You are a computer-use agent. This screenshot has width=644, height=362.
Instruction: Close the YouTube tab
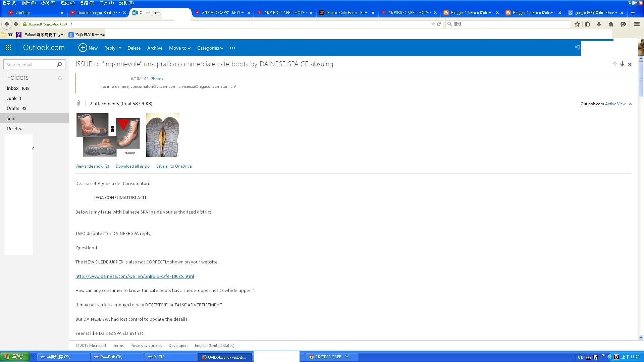coord(62,13)
